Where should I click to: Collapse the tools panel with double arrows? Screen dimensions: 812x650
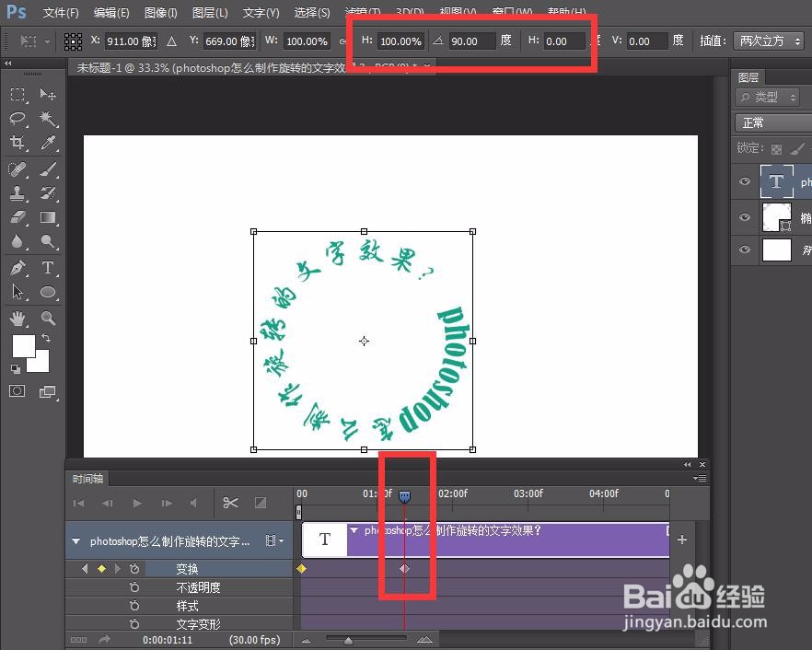click(x=7, y=63)
